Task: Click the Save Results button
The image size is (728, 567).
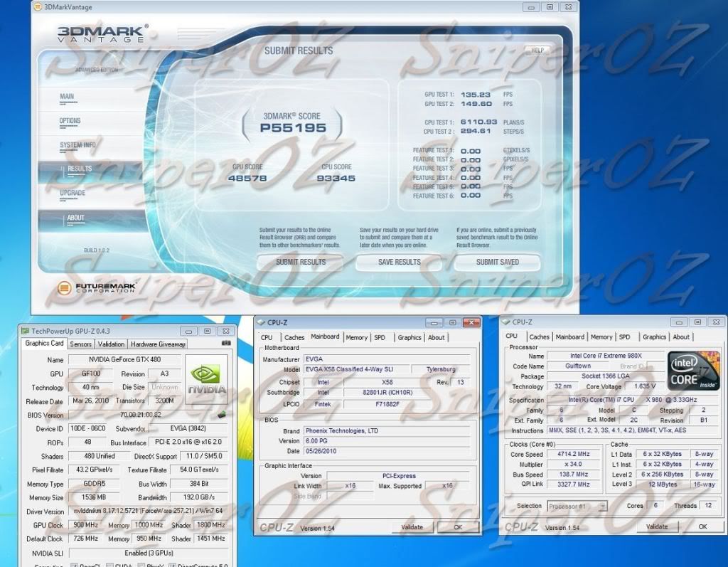Action: (x=399, y=262)
